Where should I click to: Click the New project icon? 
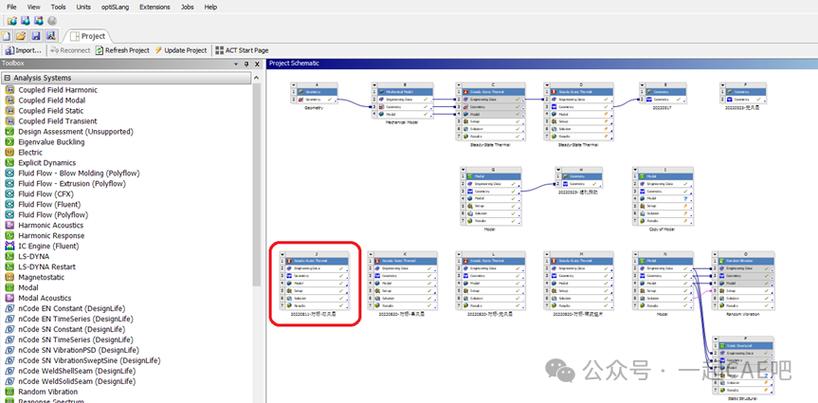coord(6,36)
